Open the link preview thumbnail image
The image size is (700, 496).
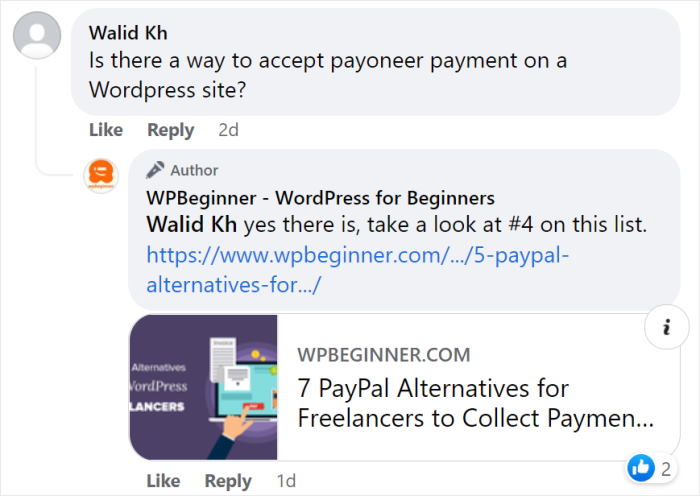[x=204, y=387]
